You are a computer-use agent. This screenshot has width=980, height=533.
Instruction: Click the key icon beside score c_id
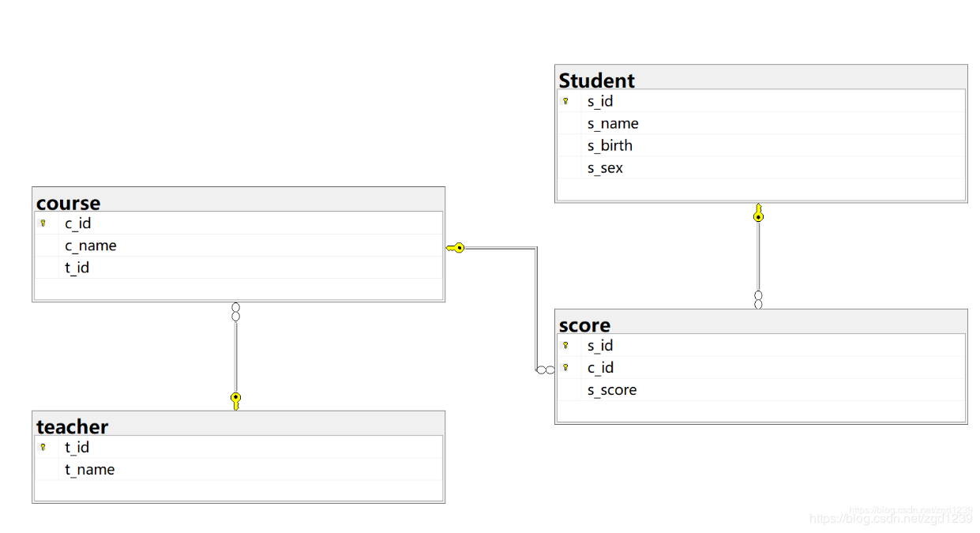565,367
